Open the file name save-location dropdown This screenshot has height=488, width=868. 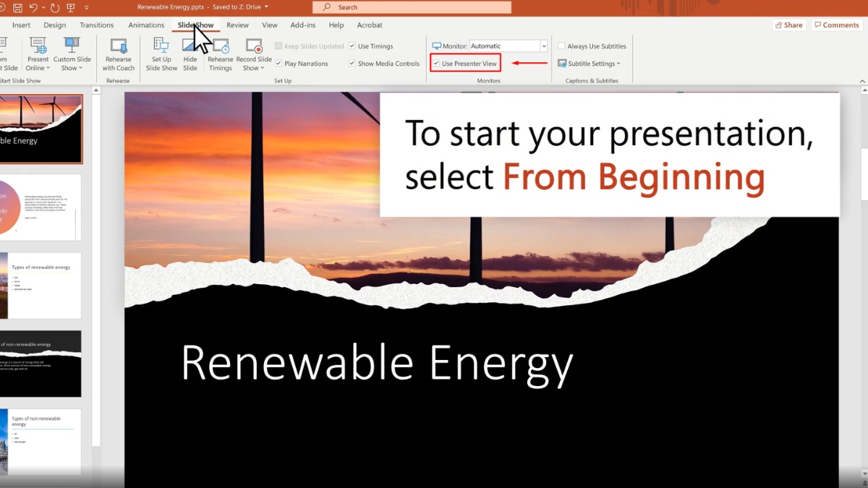tap(266, 7)
